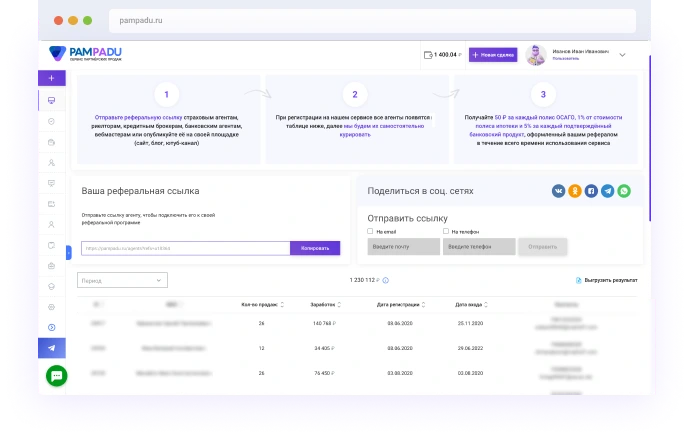Open the "Период" dropdown

[122, 281]
